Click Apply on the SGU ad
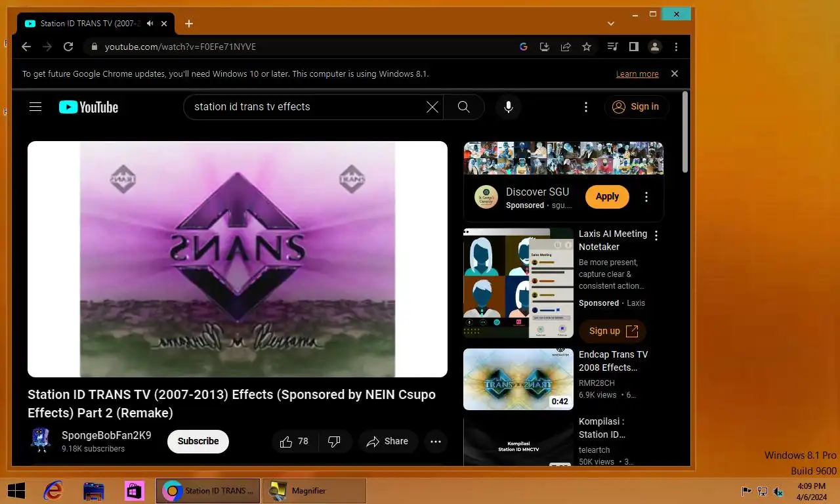840x504 pixels. point(607,197)
